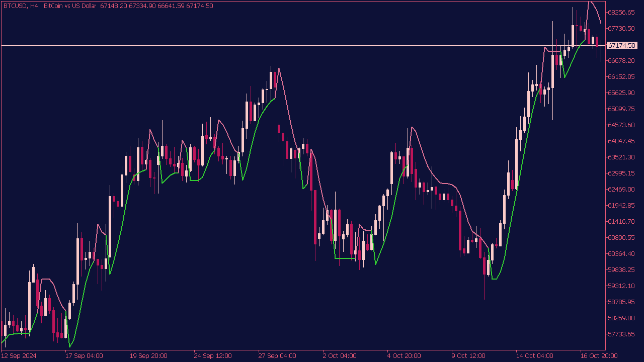644x362 pixels.
Task: Click price axis label 66678.20
Action: click(x=621, y=60)
